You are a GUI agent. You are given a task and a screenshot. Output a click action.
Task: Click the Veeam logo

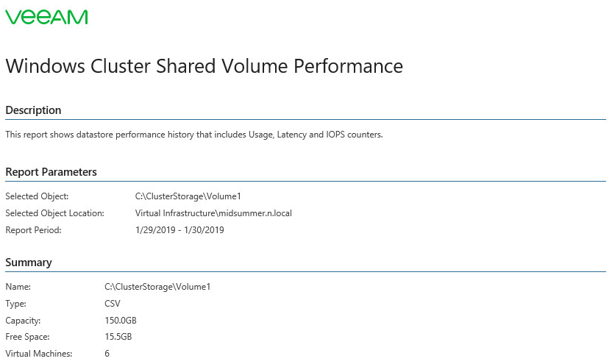46,17
